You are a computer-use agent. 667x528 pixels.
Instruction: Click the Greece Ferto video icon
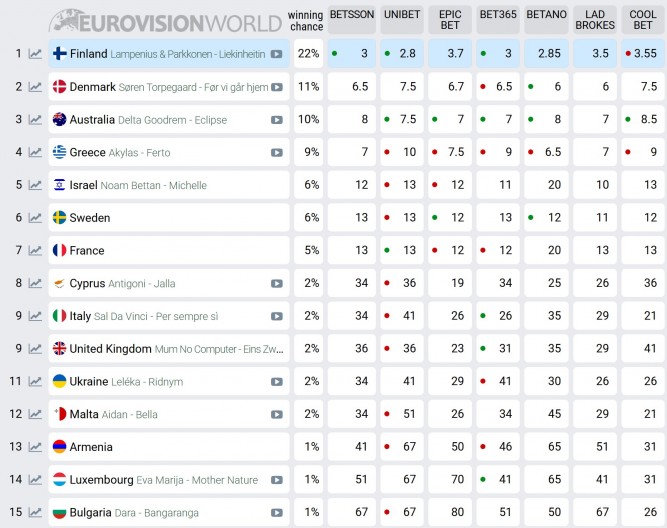276,153
